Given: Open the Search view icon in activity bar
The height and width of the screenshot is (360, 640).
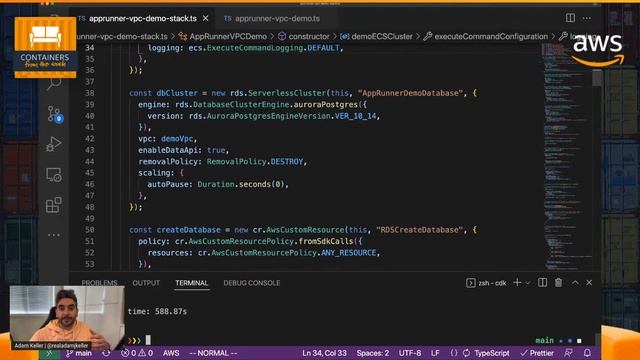Looking at the screenshot, I should (54, 84).
